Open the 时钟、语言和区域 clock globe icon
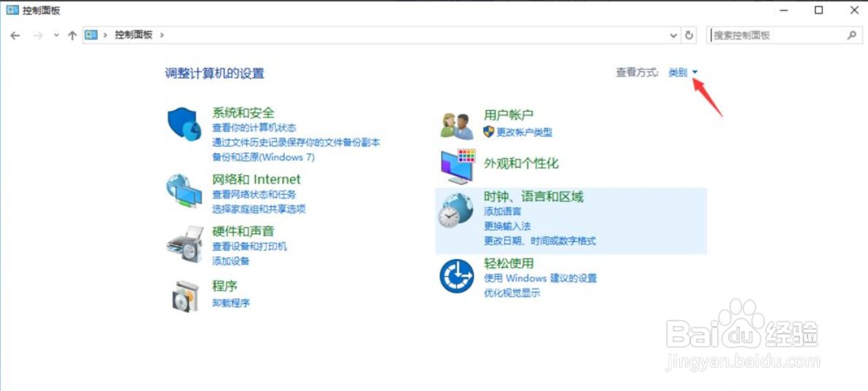The image size is (868, 391). click(456, 210)
